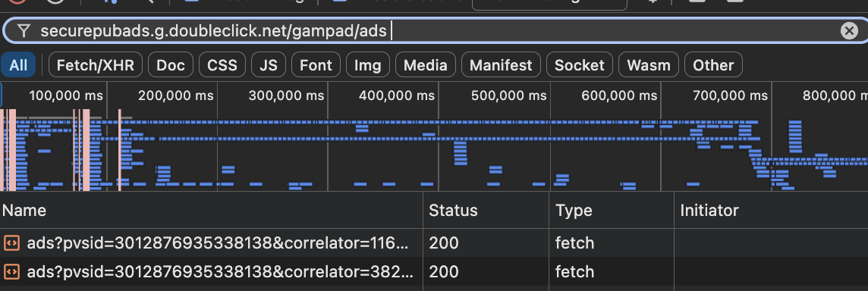The height and width of the screenshot is (291, 868).
Task: Filter by Fetch/XHR requests
Action: [95, 65]
